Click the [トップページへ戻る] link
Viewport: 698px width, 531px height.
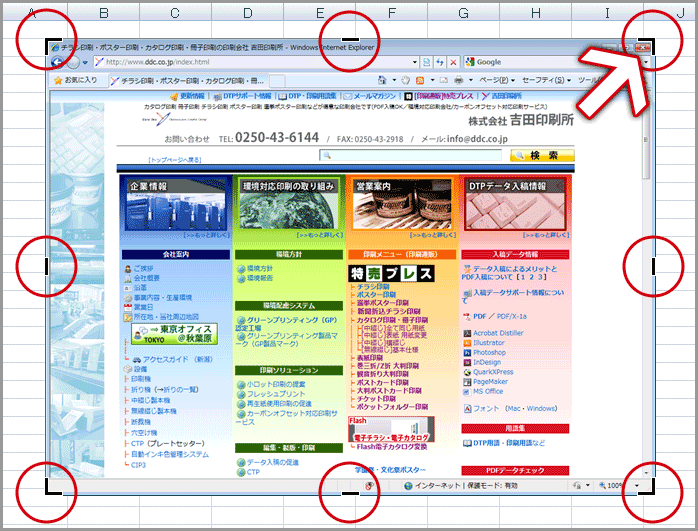point(175,160)
